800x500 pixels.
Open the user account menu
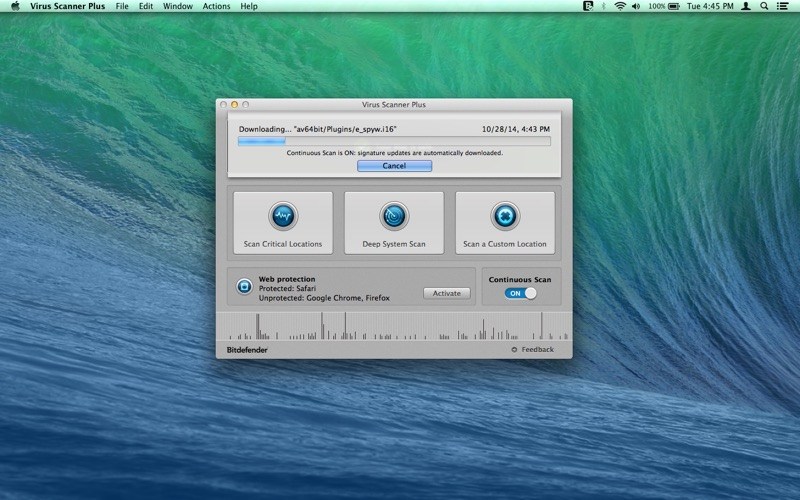744,6
